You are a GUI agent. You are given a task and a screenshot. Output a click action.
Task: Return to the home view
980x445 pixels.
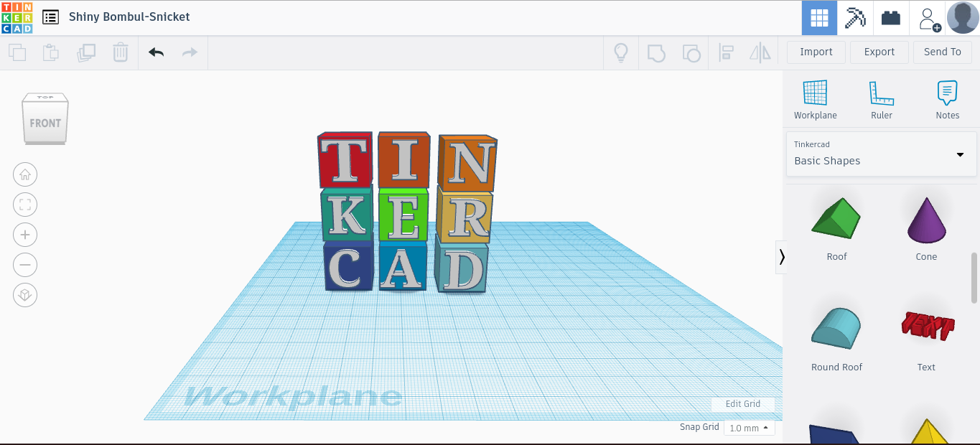pos(25,174)
